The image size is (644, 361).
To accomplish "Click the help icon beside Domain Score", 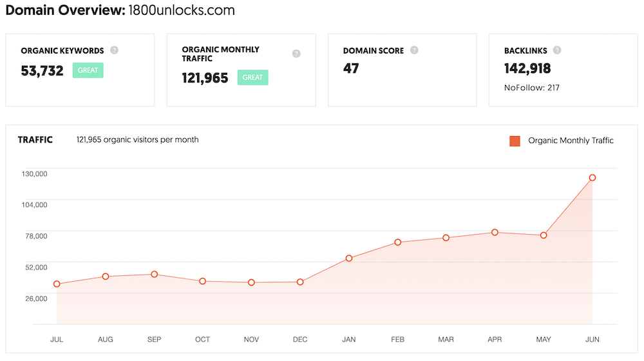I will 414,50.
